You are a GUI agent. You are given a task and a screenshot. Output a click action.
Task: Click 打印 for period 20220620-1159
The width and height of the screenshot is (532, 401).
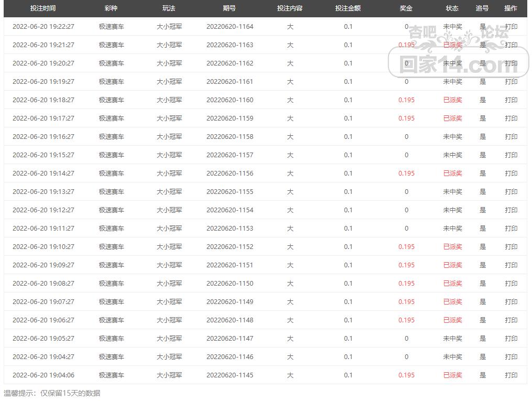[x=511, y=118]
